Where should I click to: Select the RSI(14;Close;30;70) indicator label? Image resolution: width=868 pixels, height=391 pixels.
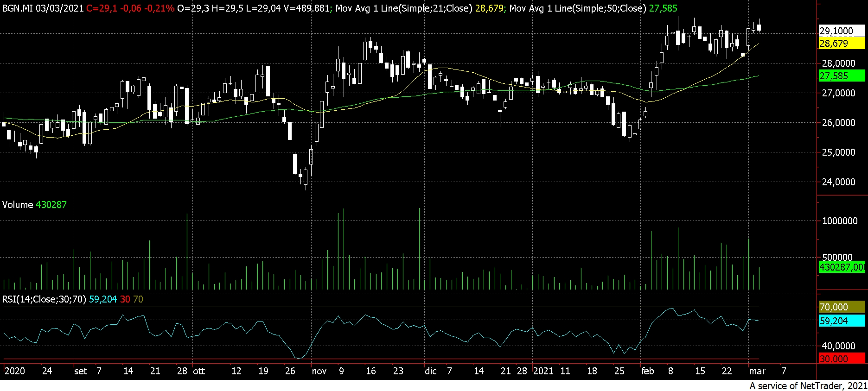click(x=44, y=299)
